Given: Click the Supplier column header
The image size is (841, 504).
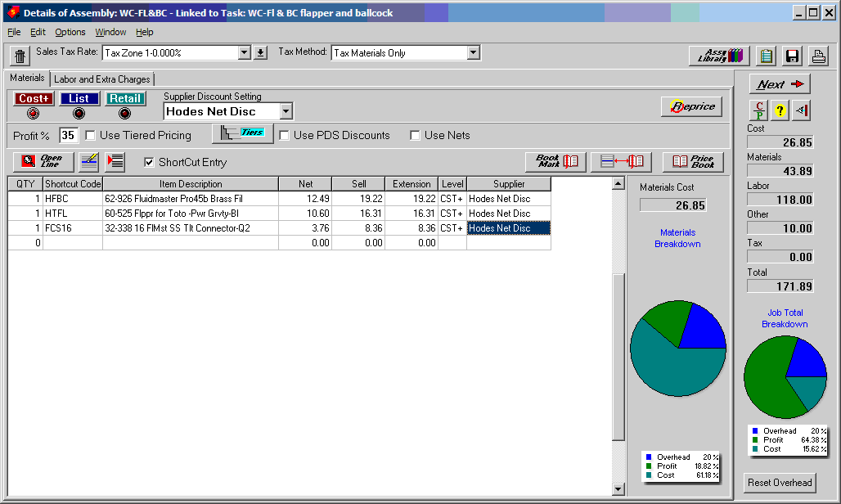Looking at the screenshot, I should click(x=509, y=184).
